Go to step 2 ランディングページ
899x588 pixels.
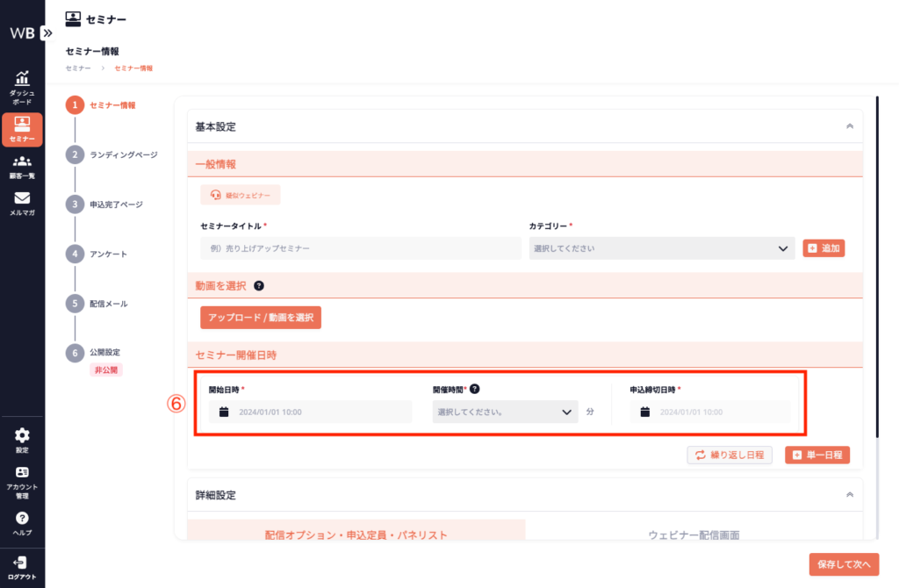click(123, 154)
